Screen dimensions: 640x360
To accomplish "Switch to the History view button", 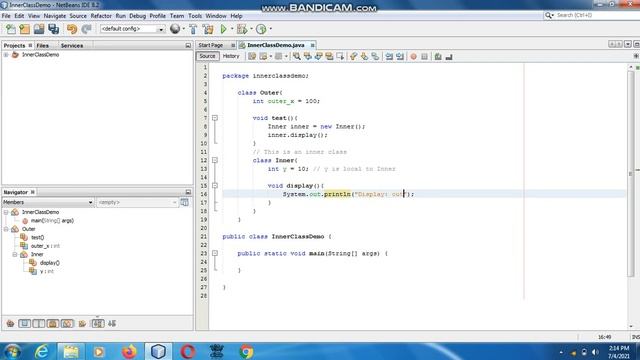I will point(231,56).
